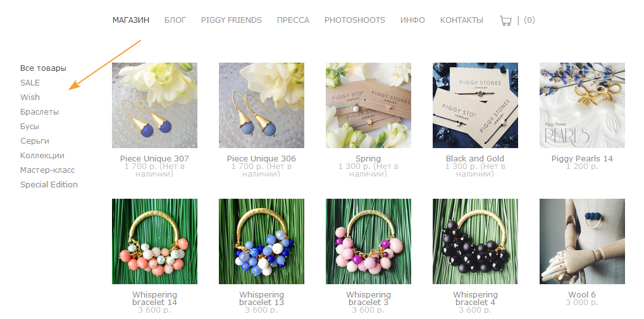Open PIGGY FRIENDS in navigation
The image size is (644, 319).
[x=232, y=20]
